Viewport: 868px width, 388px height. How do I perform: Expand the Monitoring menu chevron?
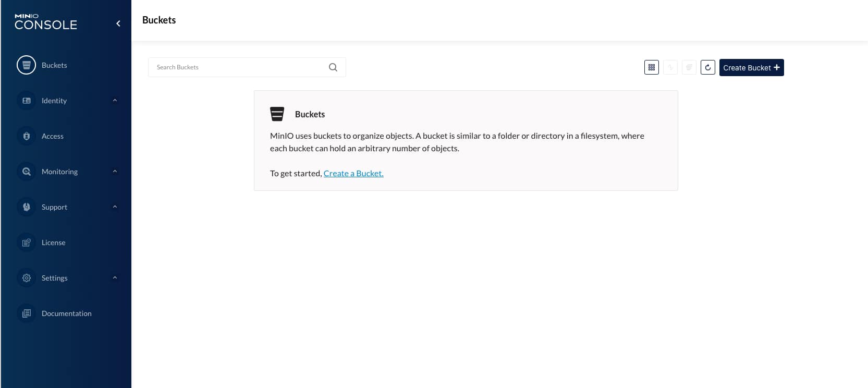[x=115, y=172]
